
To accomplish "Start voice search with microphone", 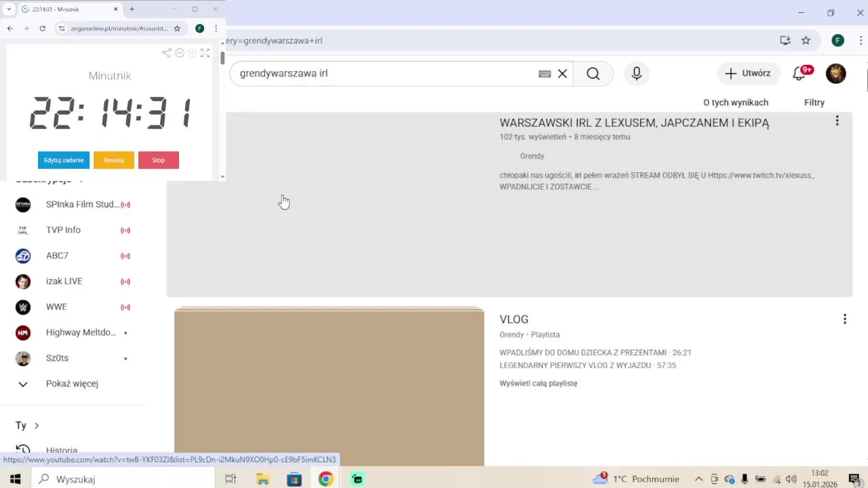I will point(636,73).
